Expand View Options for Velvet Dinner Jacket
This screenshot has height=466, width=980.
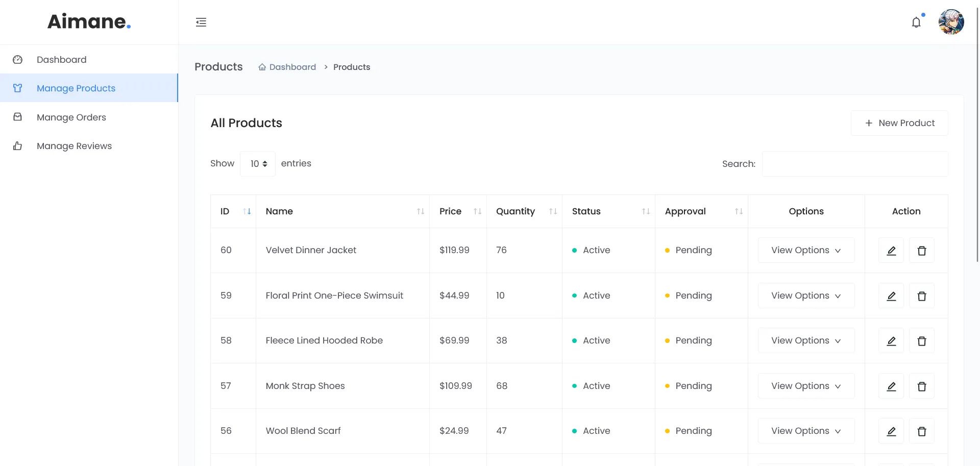(806, 250)
